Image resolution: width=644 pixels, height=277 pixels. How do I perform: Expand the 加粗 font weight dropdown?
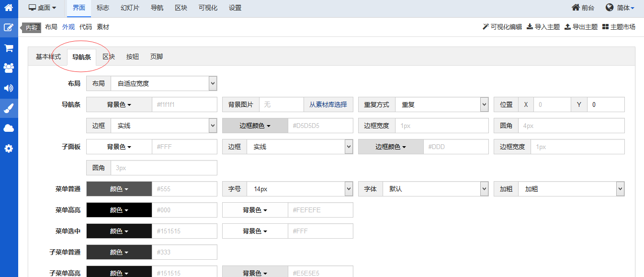point(571,189)
